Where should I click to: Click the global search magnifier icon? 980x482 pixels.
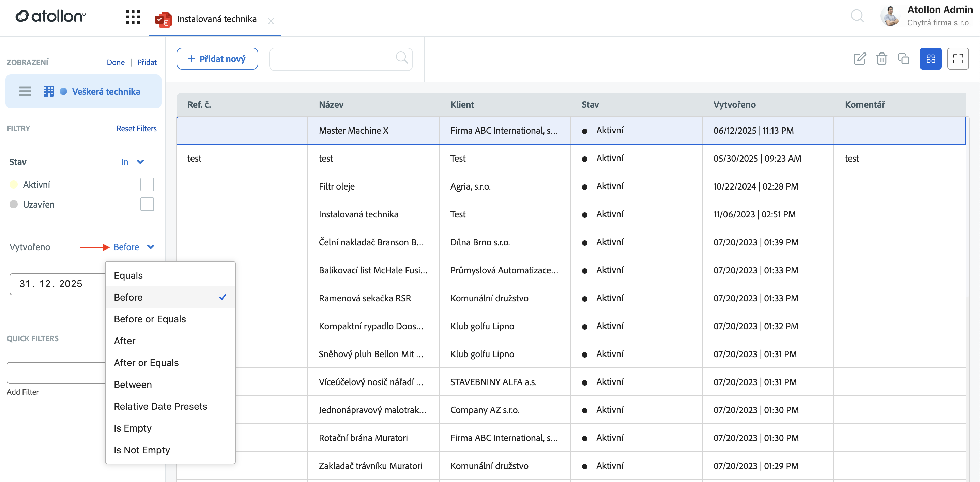click(857, 16)
